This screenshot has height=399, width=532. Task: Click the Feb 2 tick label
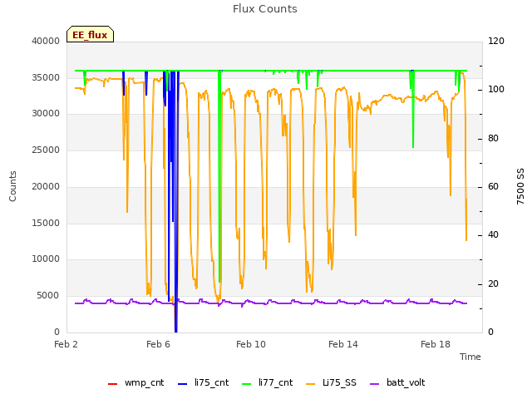66,344
